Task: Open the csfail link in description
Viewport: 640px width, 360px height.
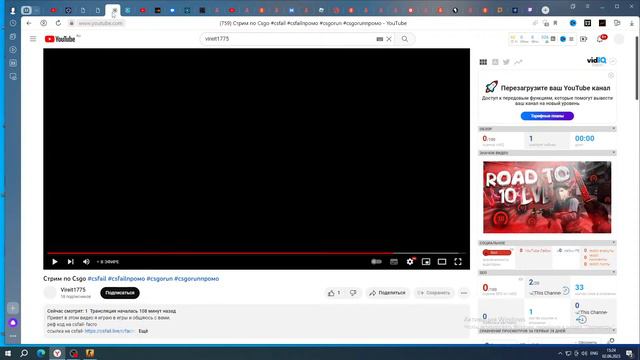Action: point(109,331)
